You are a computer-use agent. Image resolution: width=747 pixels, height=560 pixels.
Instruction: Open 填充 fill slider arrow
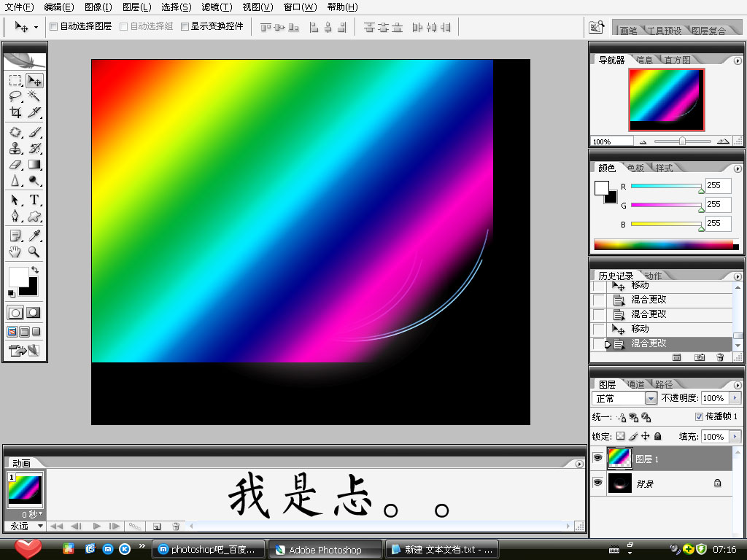click(735, 436)
